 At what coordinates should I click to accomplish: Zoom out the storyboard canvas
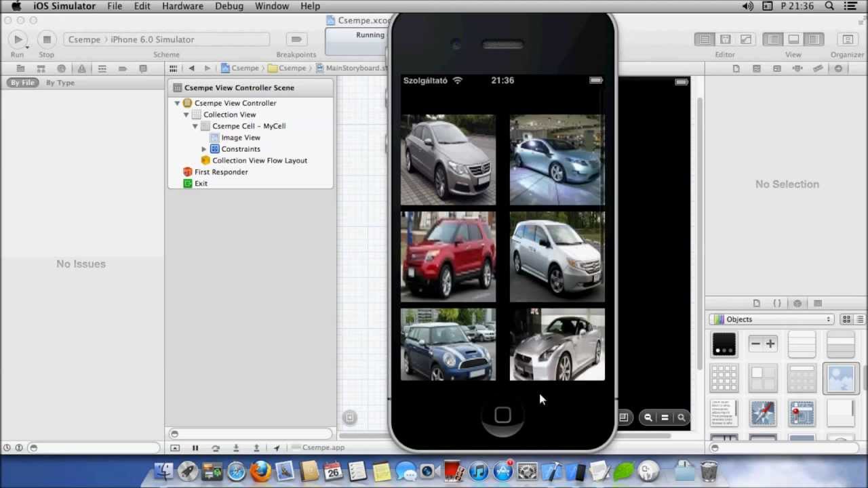(x=648, y=418)
